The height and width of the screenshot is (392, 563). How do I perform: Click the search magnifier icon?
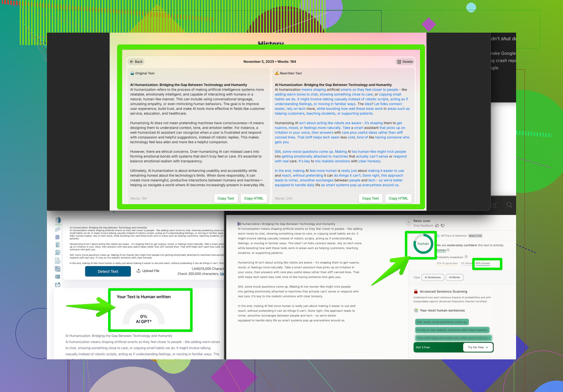click(509, 205)
